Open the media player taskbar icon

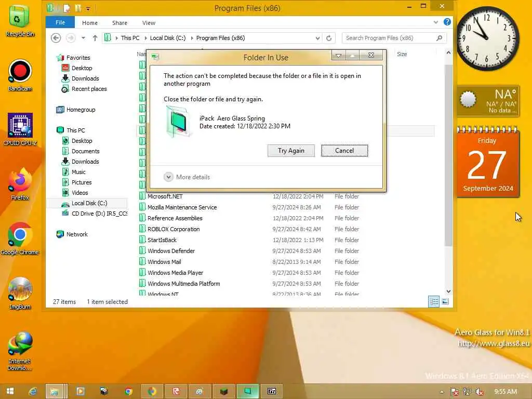(x=81, y=391)
